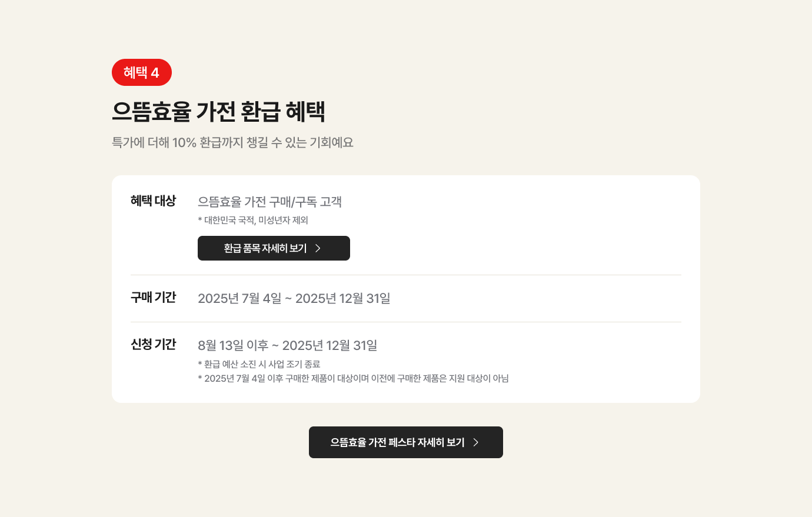
Task: Click the tilde between purchase period dates
Action: (288, 299)
